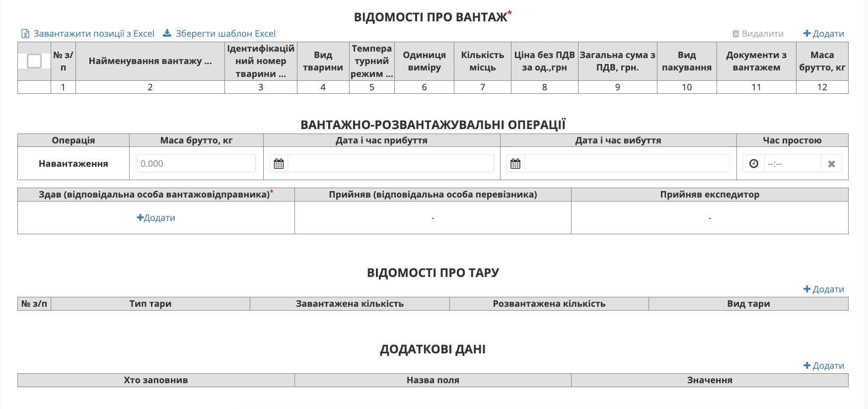Screen dimensions: 868x409
Task: Clear idle time with the X icon
Action: pyautogui.click(x=832, y=163)
